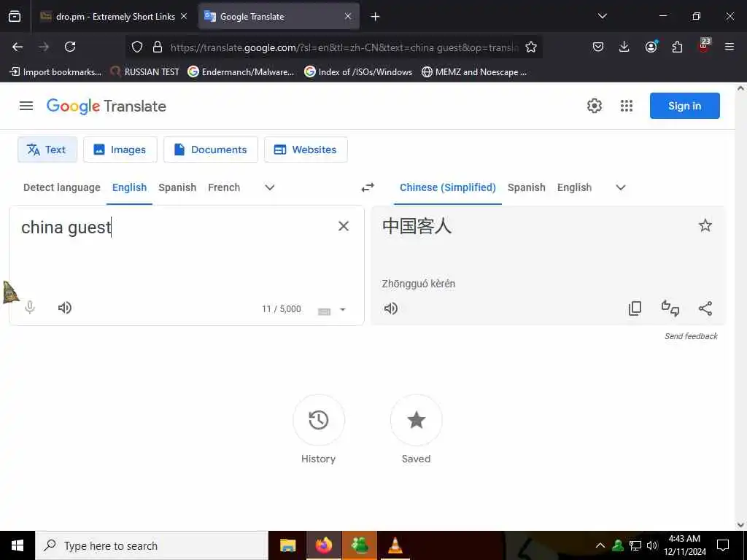Open Google Translate settings gear
The image size is (747, 560).
click(x=594, y=106)
